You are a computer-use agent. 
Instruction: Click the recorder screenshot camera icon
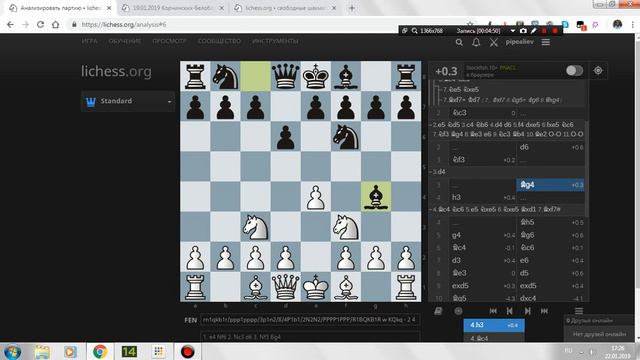[x=523, y=31]
